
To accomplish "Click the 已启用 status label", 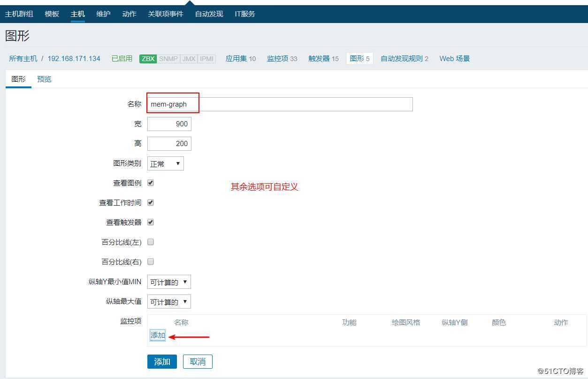I will point(122,59).
